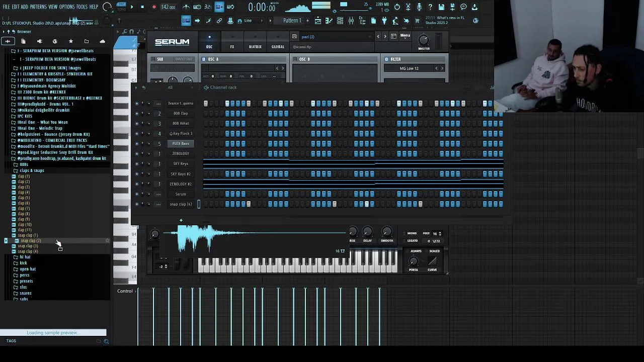This screenshot has height=362, width=644.
Task: Open the OPTIONS menu
Action: coord(67,7)
